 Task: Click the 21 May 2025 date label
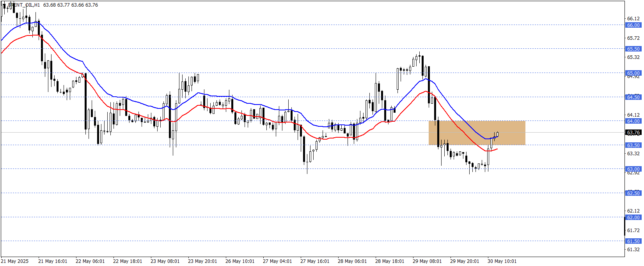(x=15, y=261)
